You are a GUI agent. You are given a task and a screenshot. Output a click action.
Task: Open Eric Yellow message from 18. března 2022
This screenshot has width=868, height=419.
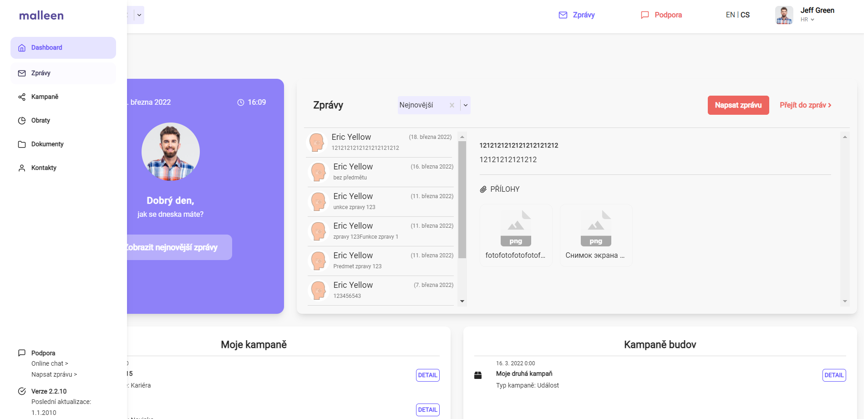click(380, 142)
